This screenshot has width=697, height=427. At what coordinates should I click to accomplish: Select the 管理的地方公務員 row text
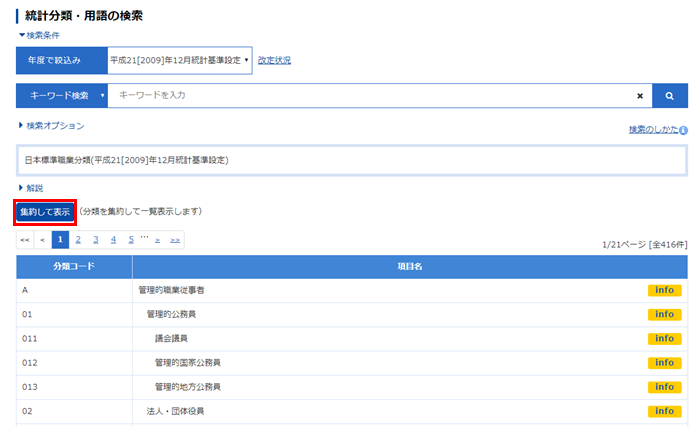[x=188, y=387]
